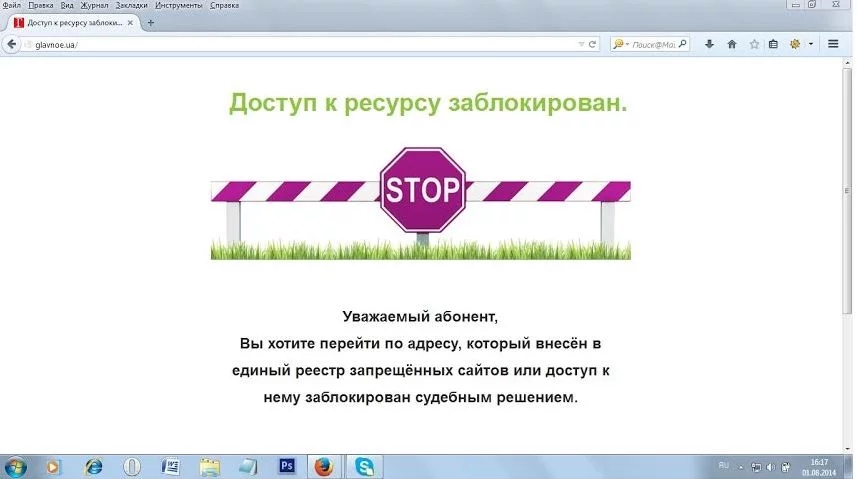Open the URL history dropdown arrow
This screenshot has width=857, height=479.
click(x=581, y=44)
